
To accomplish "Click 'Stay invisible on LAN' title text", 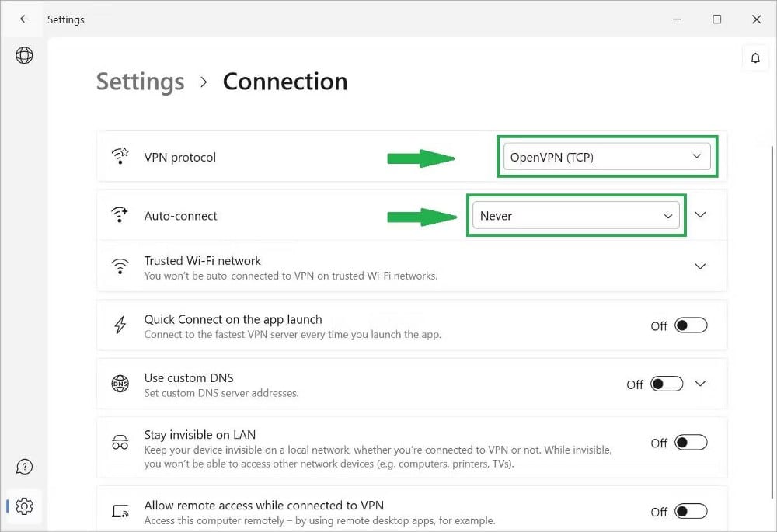I will click(200, 435).
